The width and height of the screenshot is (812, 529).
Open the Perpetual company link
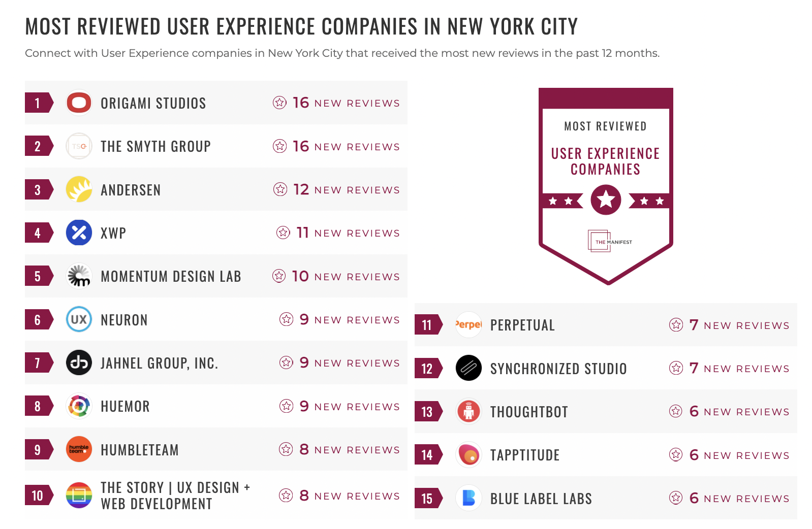522,325
